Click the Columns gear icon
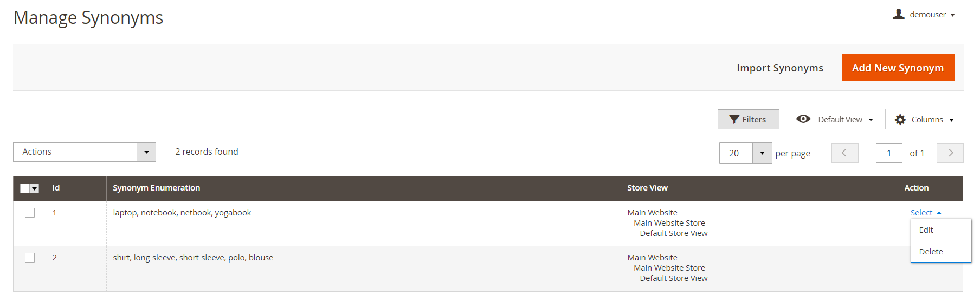The height and width of the screenshot is (308, 980). [900, 120]
